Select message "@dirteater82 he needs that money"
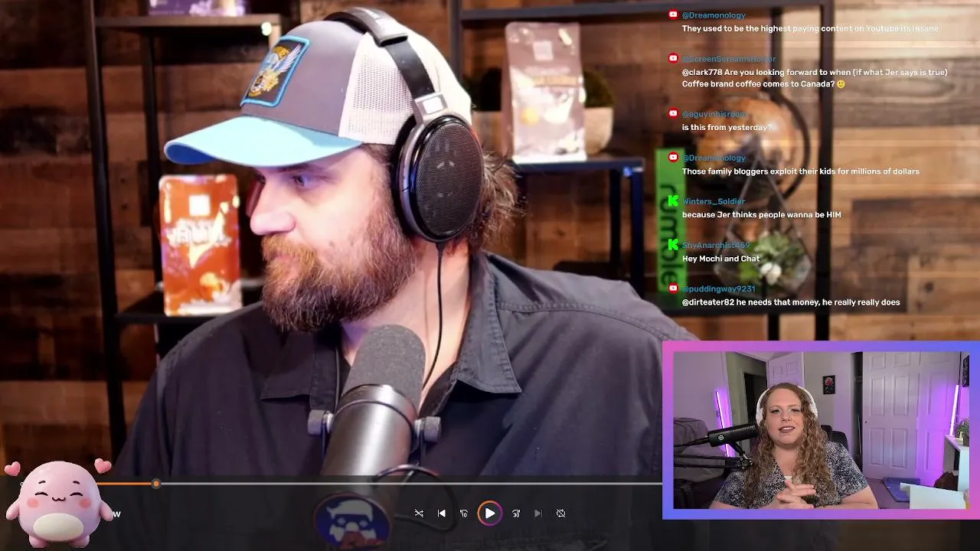 (791, 302)
